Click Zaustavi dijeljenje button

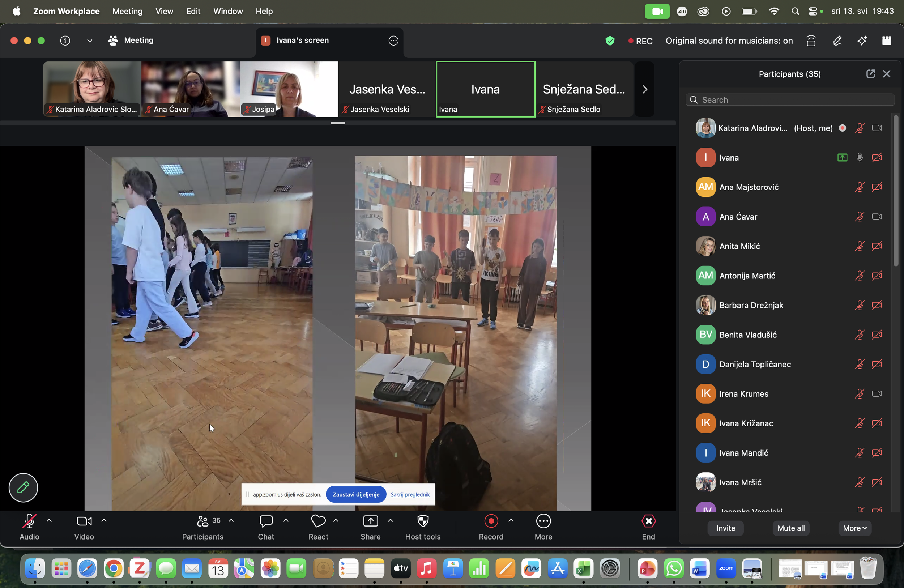point(356,494)
